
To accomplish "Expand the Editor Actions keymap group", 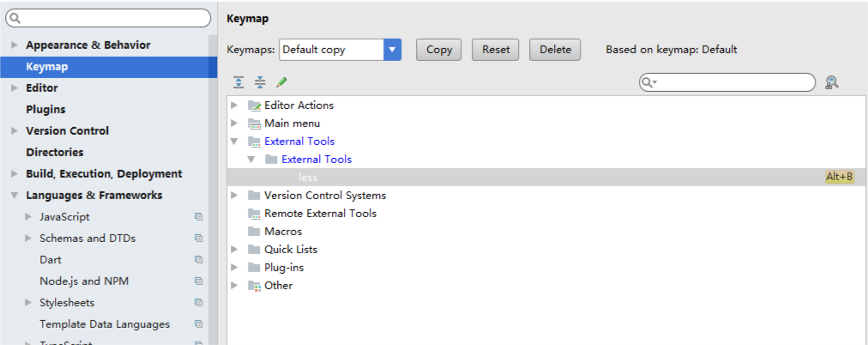I will pyautogui.click(x=235, y=106).
